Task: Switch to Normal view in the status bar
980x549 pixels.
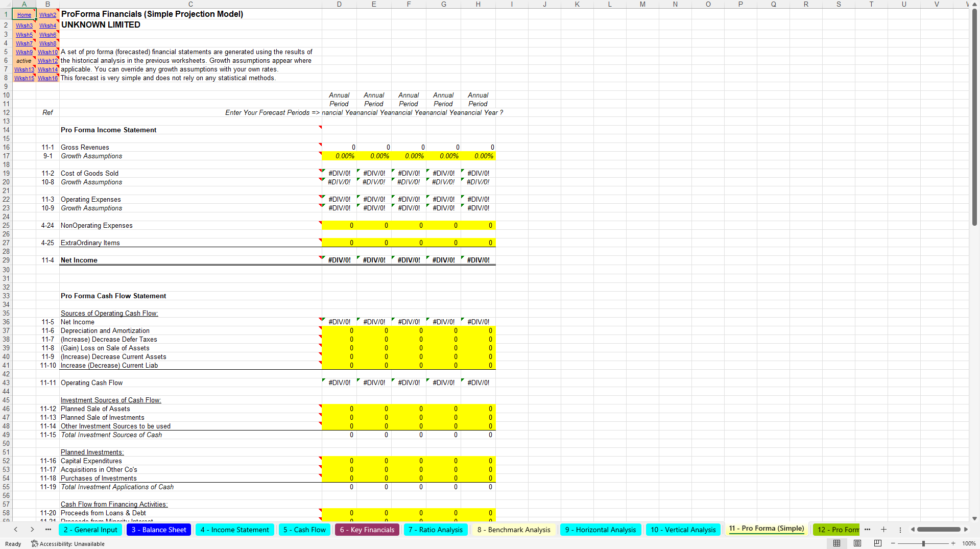Action: (x=836, y=543)
